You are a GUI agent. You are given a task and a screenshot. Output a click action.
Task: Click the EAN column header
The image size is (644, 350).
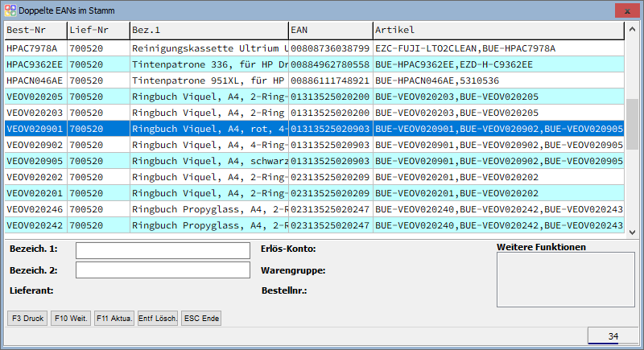click(329, 30)
